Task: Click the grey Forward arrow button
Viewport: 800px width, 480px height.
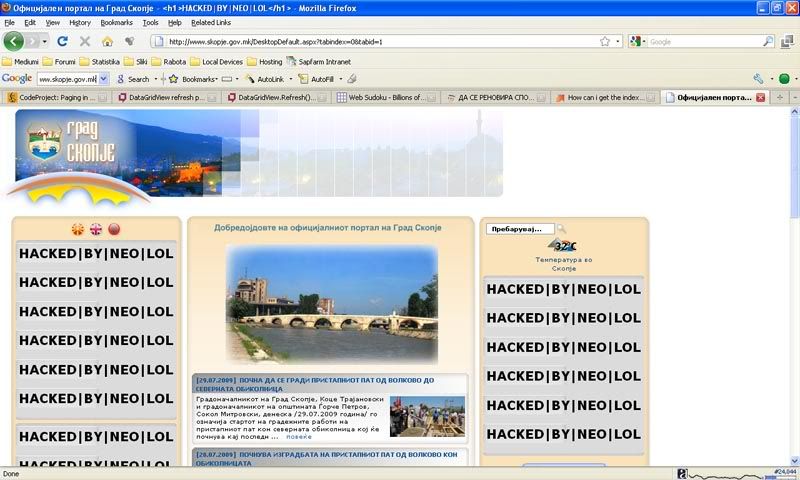Action: 32,41
